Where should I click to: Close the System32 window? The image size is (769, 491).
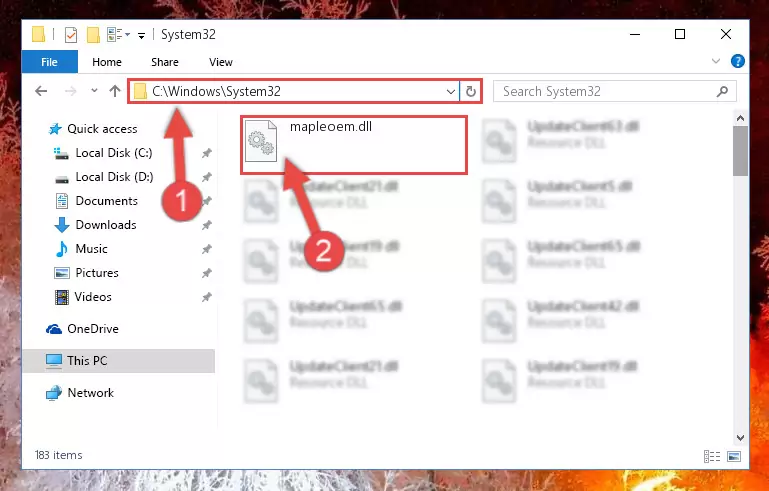click(726, 34)
